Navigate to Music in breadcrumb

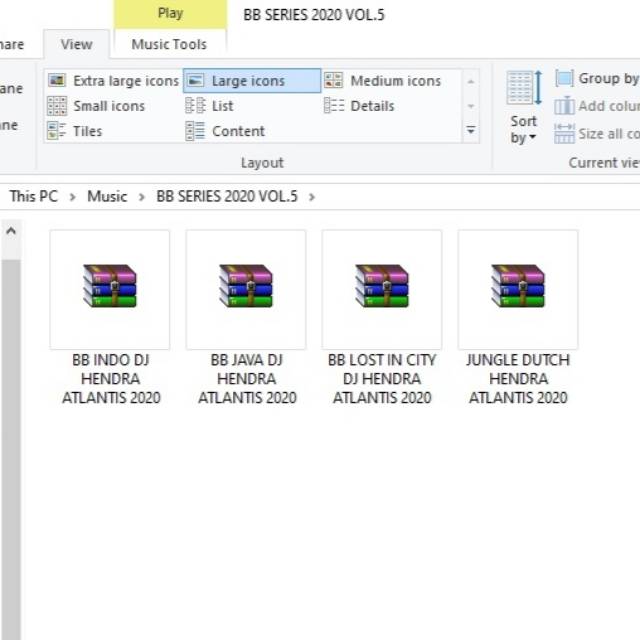pos(107,196)
